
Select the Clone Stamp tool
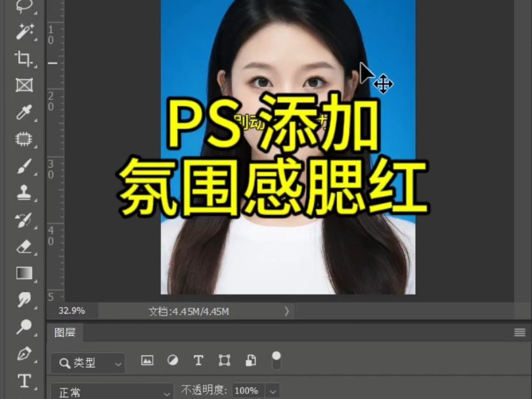23,191
